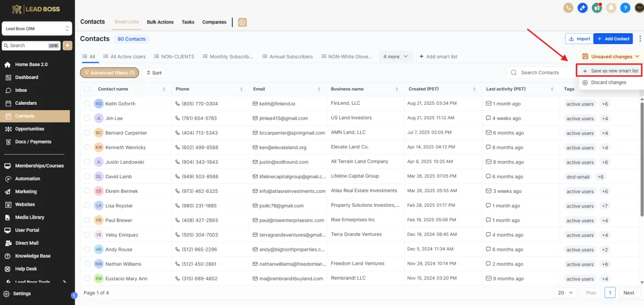Click the sidebar Search box
The width and height of the screenshot is (644, 305).
32,46
